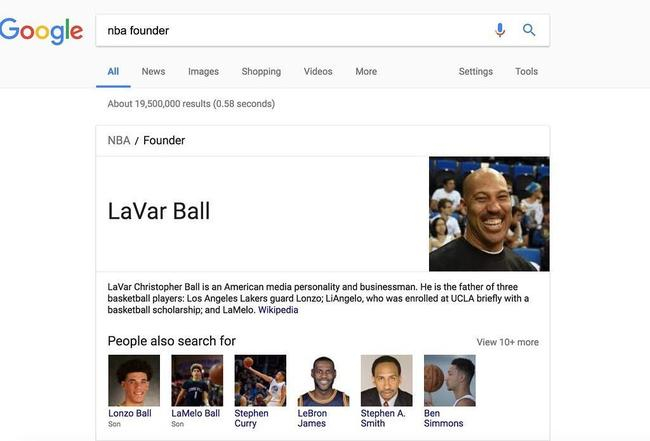Click the LeBron James related person
Screen dimensions: 650x441
coord(323,380)
